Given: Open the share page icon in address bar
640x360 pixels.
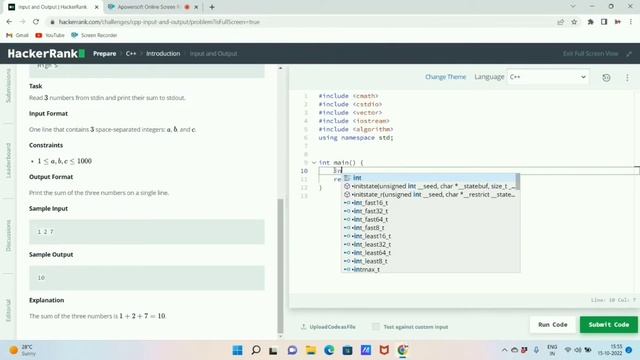Looking at the screenshot, I should coord(560,22).
